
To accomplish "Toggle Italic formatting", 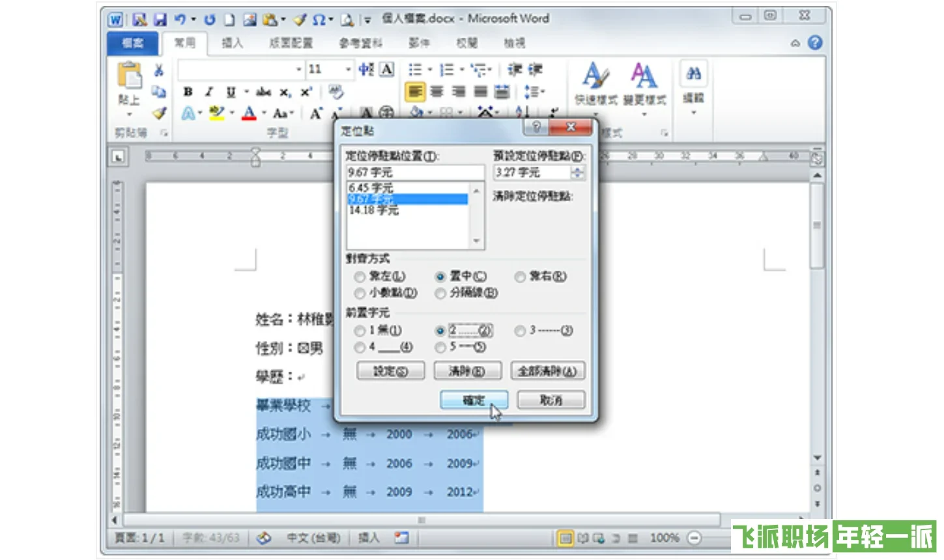I will pyautogui.click(x=209, y=92).
